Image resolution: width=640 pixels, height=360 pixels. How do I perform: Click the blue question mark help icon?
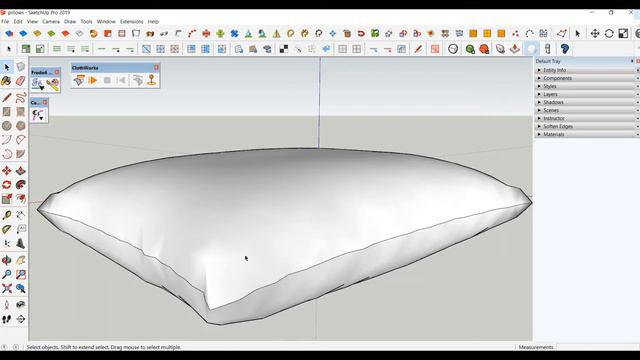[x=564, y=49]
